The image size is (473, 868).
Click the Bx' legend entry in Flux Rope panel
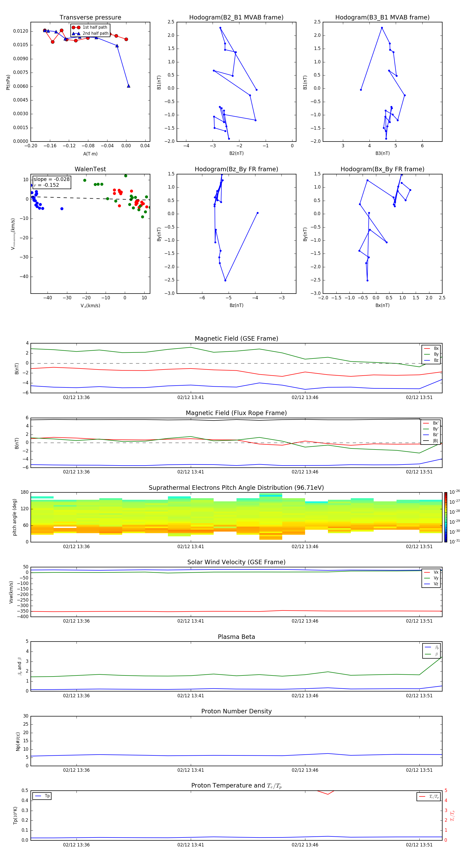pyautogui.click(x=431, y=423)
